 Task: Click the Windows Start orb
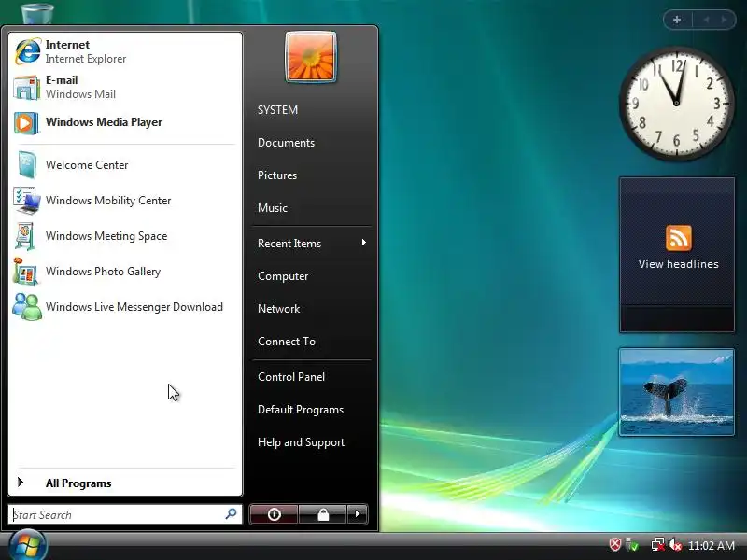pos(28,546)
